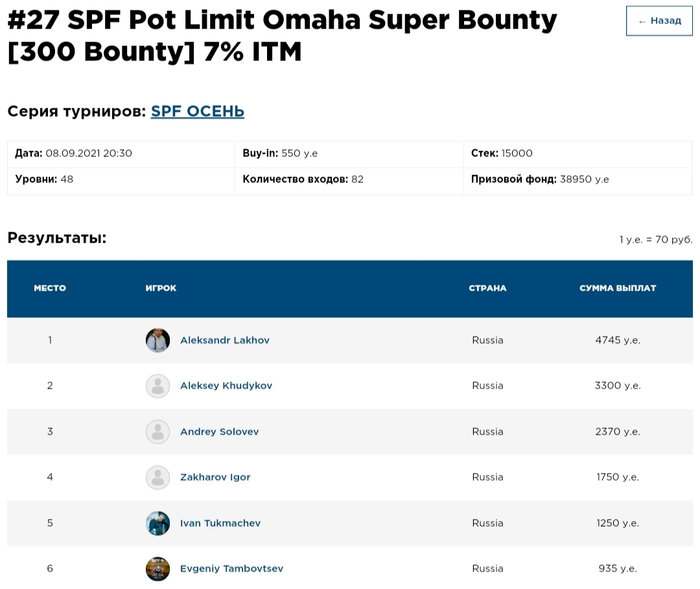Click Evgeniy Tambovtsev's avatar photo
Image resolution: width=700 pixels, height=589 pixels.
[158, 568]
